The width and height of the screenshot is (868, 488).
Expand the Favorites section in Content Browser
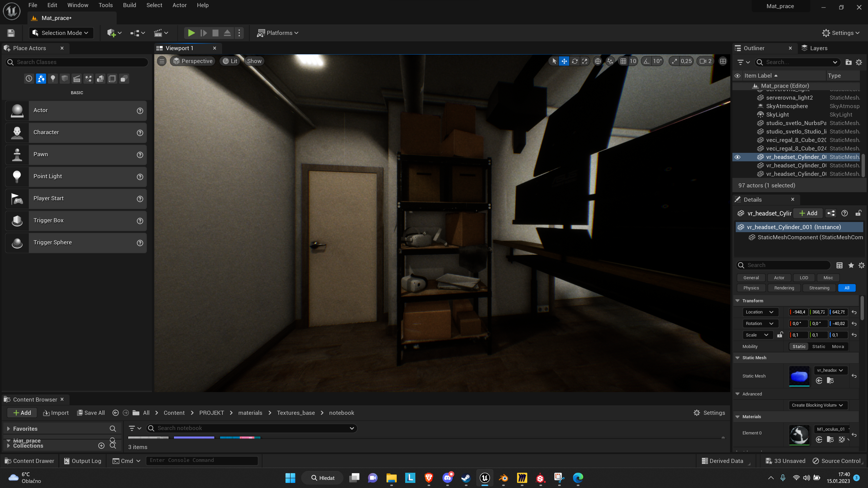8,429
